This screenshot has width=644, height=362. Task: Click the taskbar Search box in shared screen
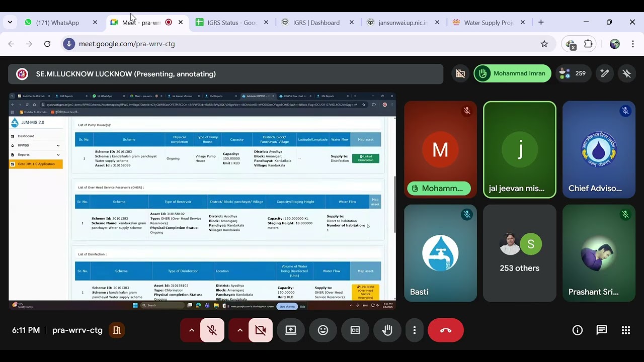[x=162, y=305]
